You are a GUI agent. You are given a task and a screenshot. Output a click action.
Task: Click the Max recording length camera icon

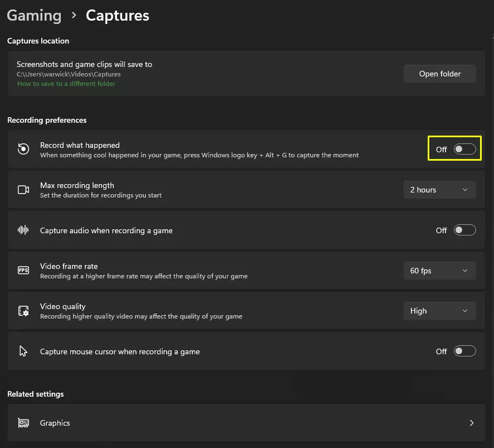pos(23,190)
